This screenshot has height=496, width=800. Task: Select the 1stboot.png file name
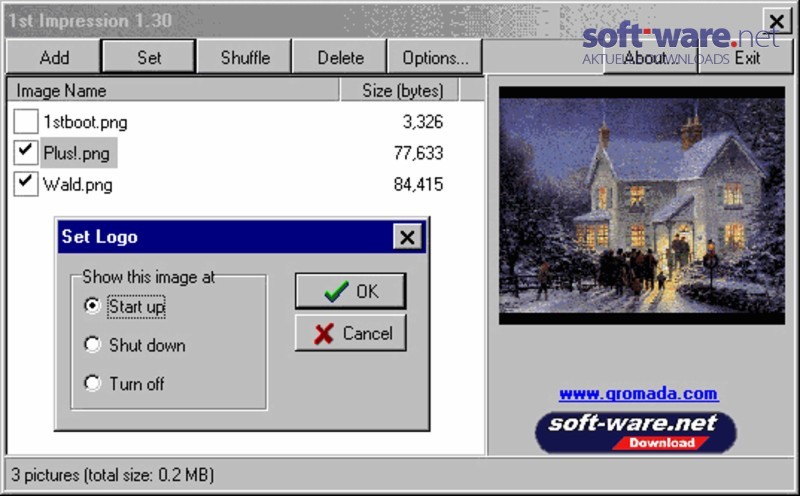tap(85, 122)
